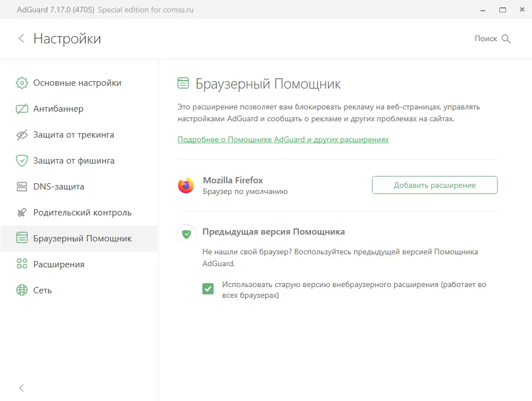Minimize the AdGuard window
The height and width of the screenshot is (401, 532).
483,10
